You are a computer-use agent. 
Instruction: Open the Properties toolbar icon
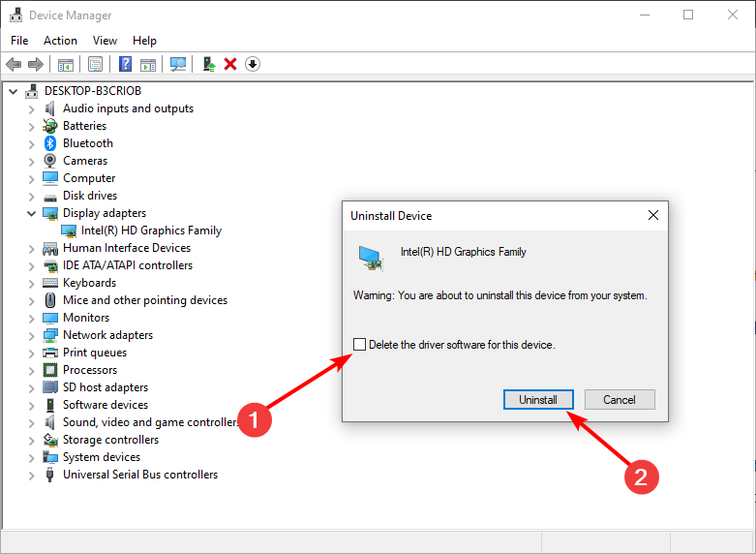[x=96, y=64]
